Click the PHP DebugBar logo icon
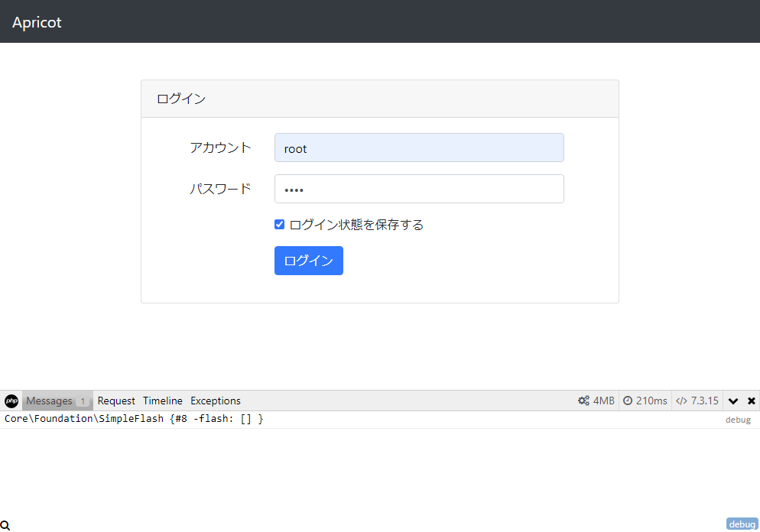The width and height of the screenshot is (760, 532). [x=11, y=401]
